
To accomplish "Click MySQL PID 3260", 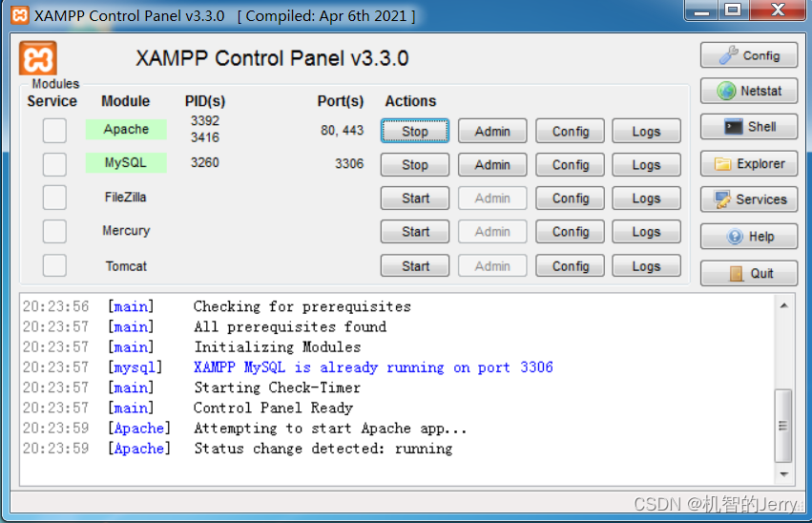I will tap(205, 162).
